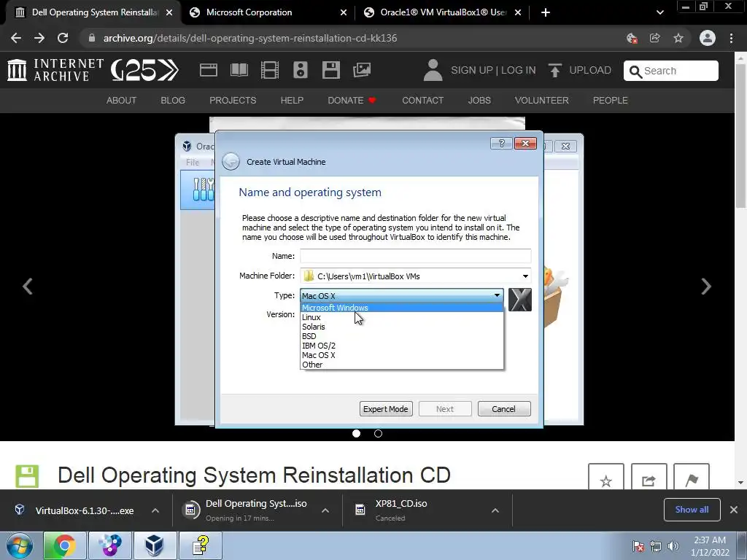Close the downloads bar
The height and width of the screenshot is (560, 747).
(734, 510)
